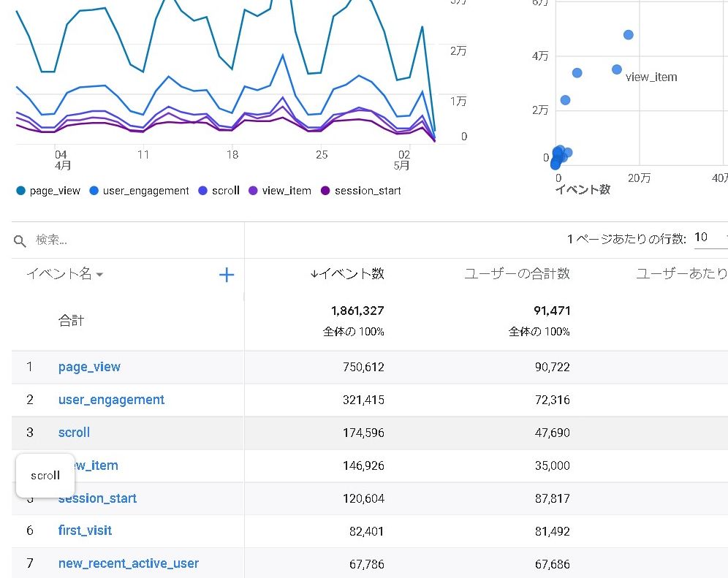
Task: Open the session_start event link
Action: 97,498
